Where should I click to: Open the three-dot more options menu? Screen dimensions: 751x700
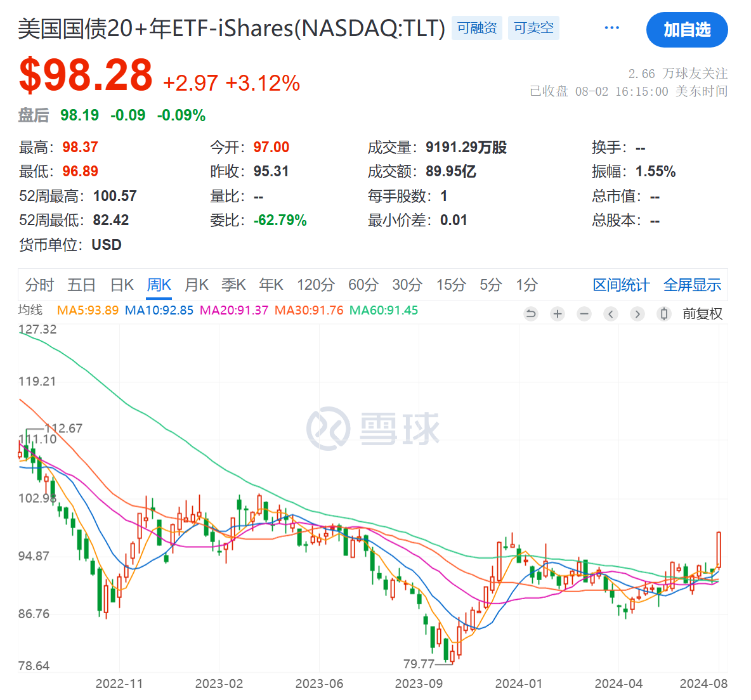(x=611, y=28)
